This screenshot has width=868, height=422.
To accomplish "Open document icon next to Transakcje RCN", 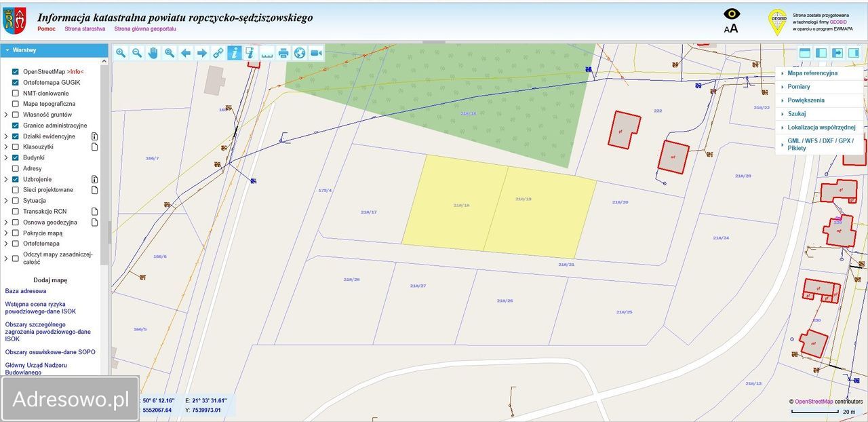I will [x=95, y=211].
